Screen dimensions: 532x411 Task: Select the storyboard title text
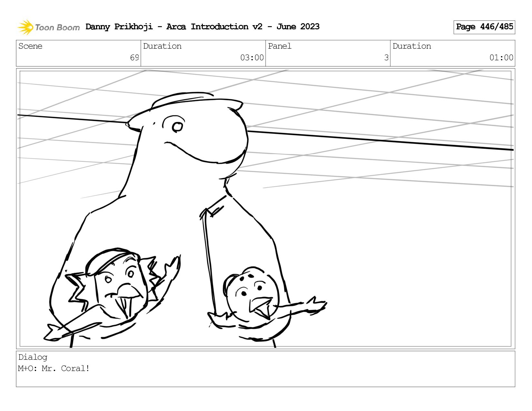pyautogui.click(x=202, y=27)
